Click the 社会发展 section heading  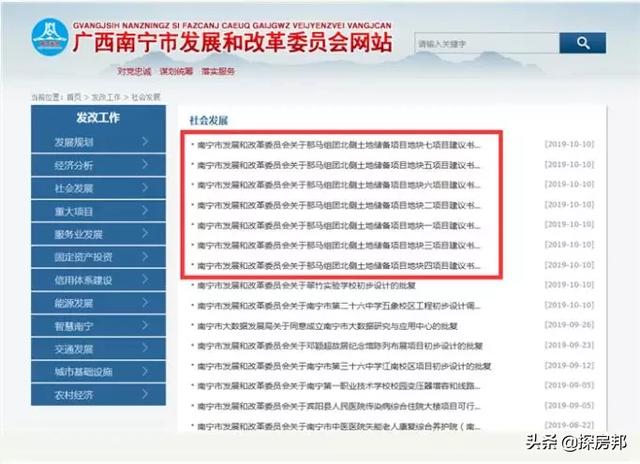pyautogui.click(x=209, y=120)
